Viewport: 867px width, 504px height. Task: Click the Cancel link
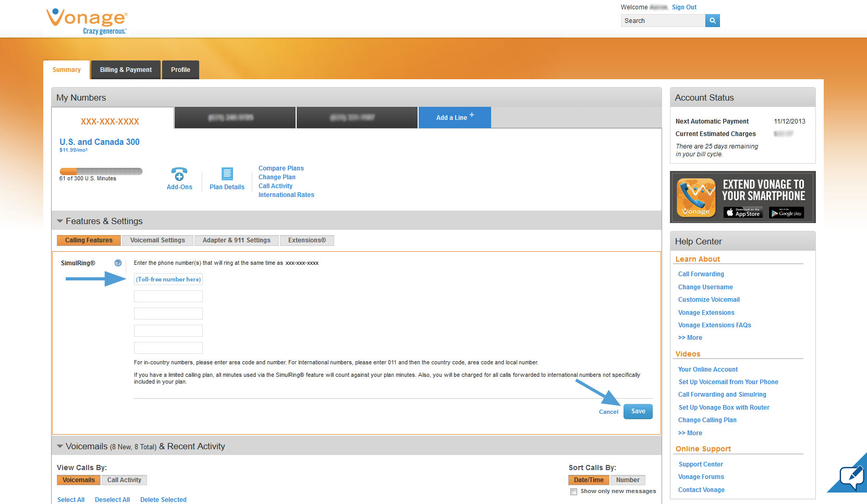[x=608, y=412]
